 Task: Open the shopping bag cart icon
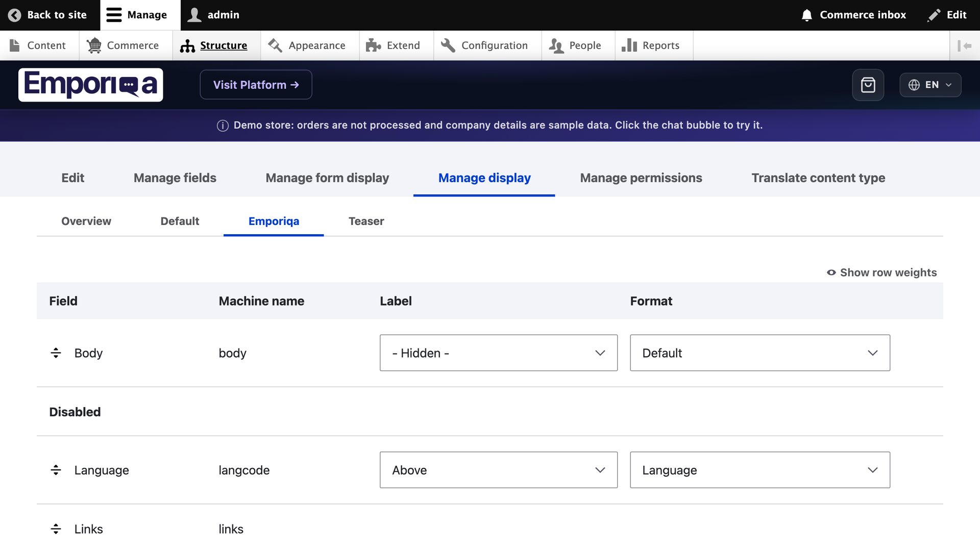[868, 85]
